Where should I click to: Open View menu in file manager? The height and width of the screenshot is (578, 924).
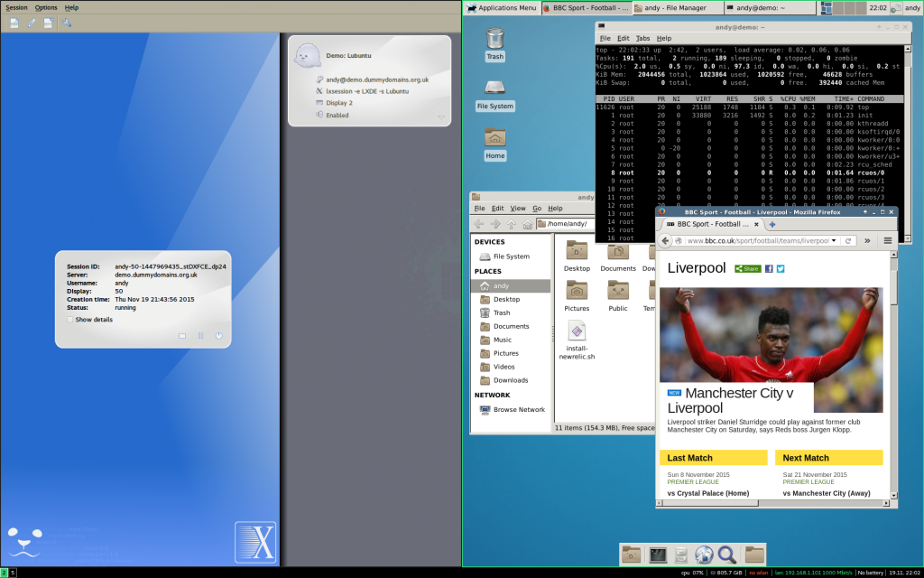pos(518,209)
